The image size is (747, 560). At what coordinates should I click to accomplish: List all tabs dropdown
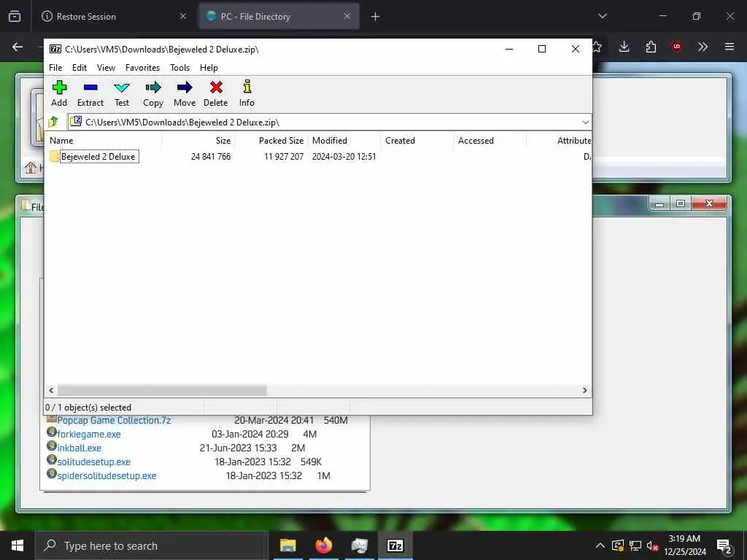point(603,17)
